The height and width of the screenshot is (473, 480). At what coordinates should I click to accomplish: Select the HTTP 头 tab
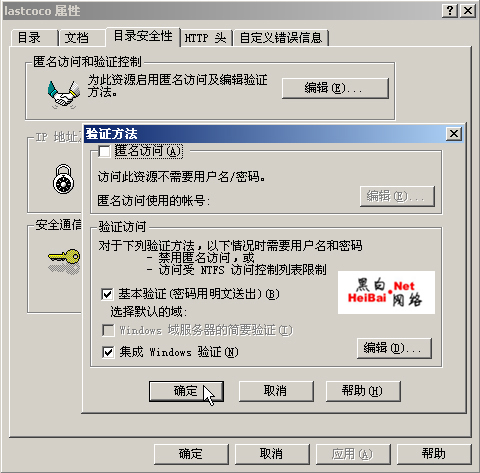click(206, 37)
